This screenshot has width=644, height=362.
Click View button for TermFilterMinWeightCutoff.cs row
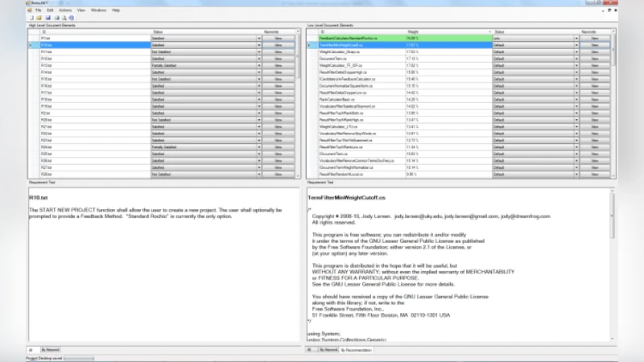[x=595, y=45]
